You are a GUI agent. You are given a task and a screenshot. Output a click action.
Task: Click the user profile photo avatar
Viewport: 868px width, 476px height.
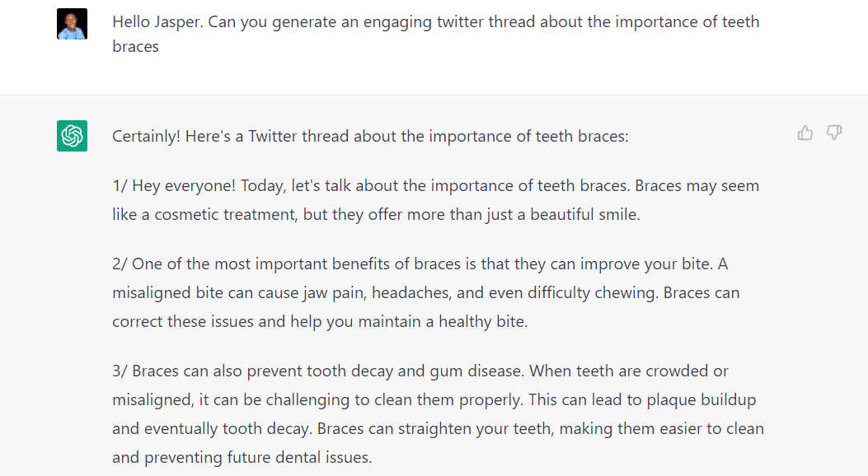coord(72,24)
